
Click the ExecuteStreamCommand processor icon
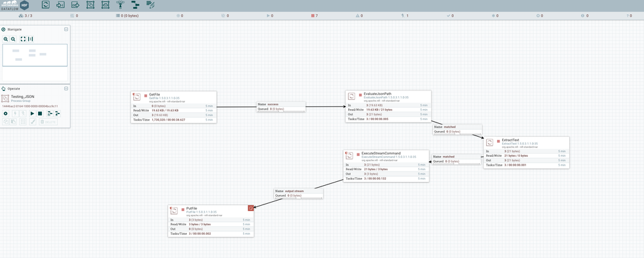[x=349, y=155]
